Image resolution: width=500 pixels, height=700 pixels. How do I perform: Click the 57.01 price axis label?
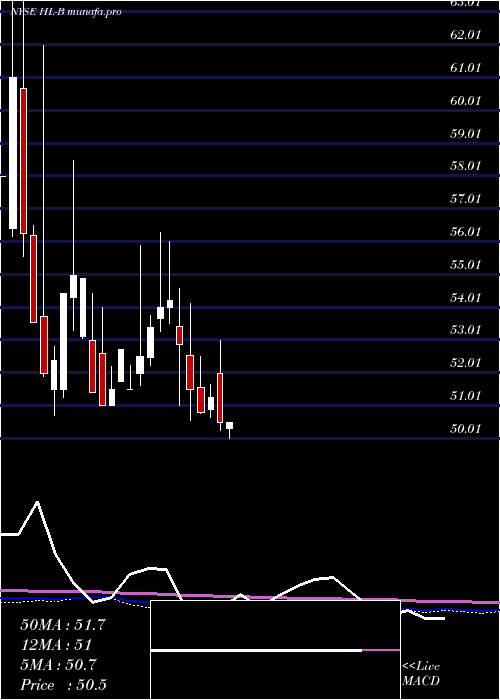click(466, 199)
